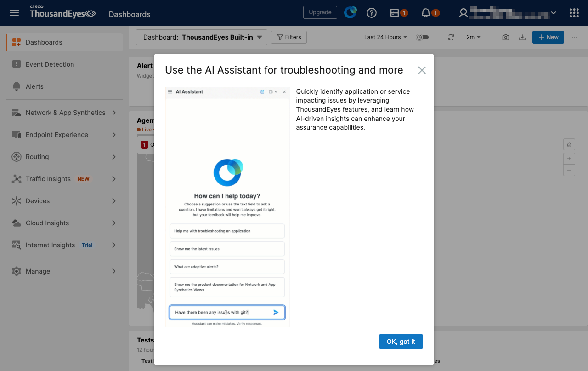Open the more options ellipsis menu
This screenshot has width=588, height=371.
[574, 37]
